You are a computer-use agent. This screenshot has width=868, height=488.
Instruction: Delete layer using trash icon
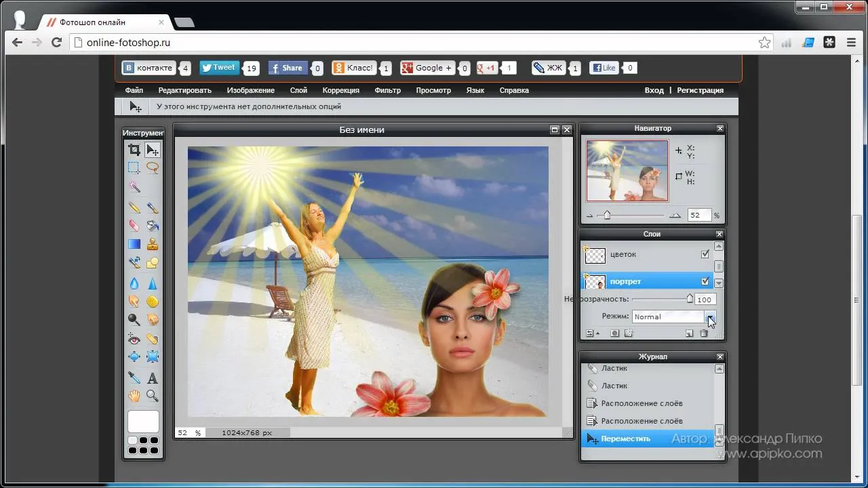point(704,333)
